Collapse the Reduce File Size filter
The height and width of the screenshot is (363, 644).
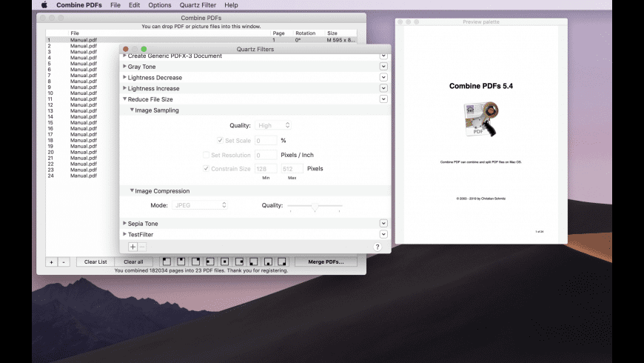click(124, 99)
